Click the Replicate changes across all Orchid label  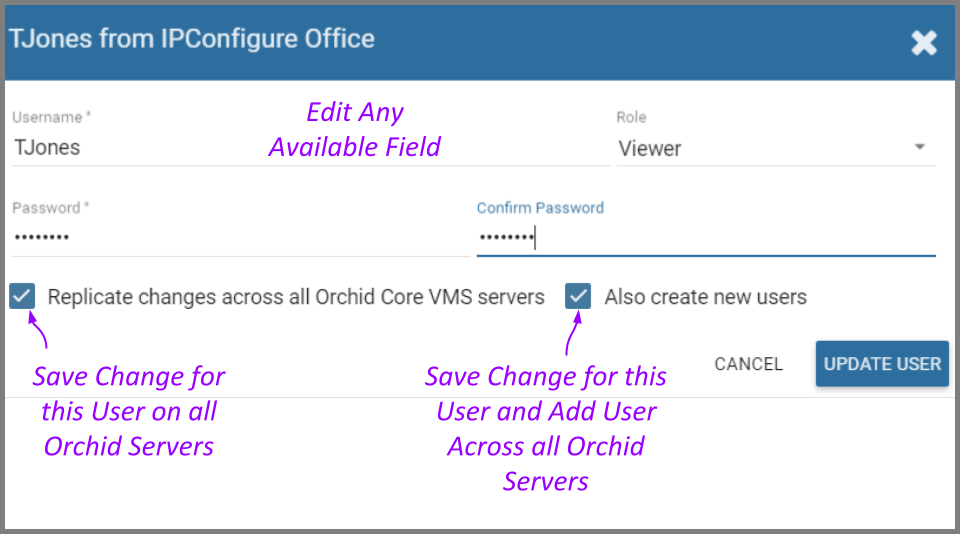pos(296,297)
